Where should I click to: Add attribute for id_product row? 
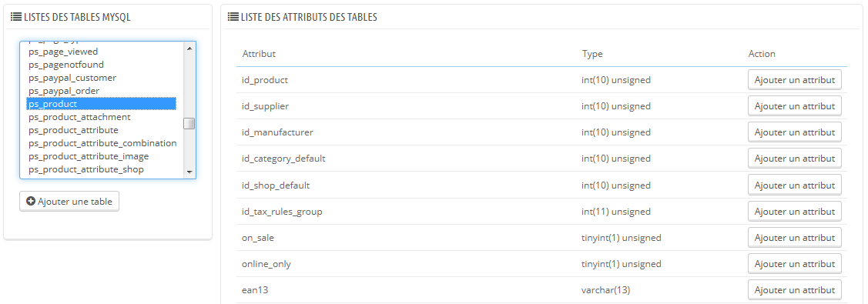coord(794,79)
